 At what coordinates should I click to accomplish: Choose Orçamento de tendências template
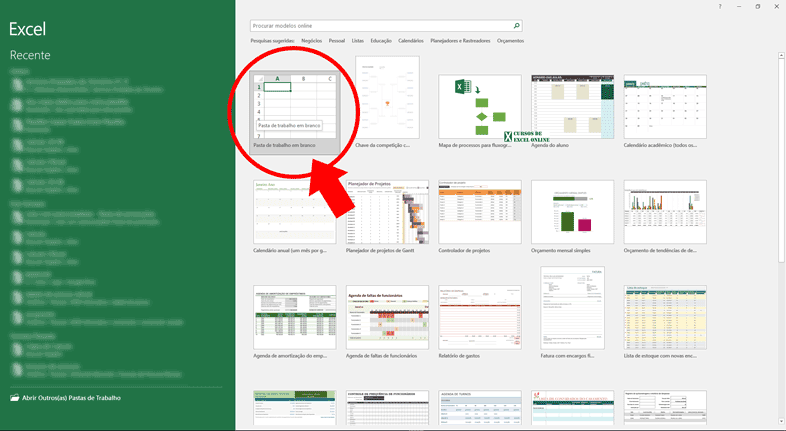(x=665, y=217)
